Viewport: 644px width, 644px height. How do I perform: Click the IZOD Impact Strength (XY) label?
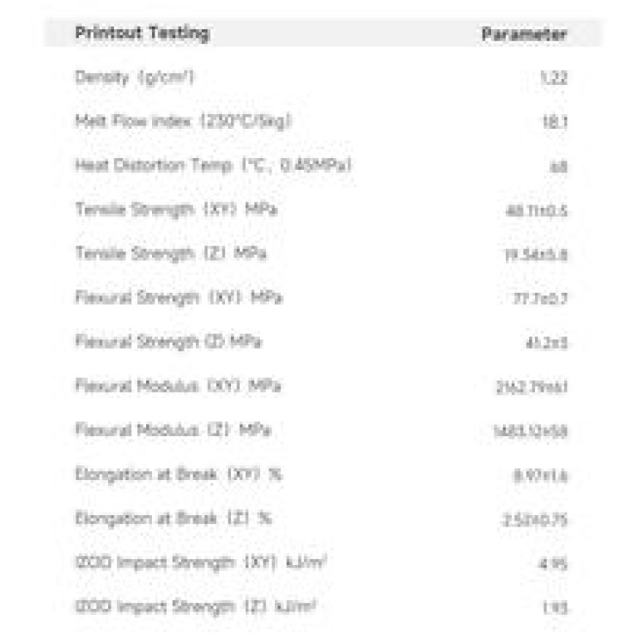200,562
